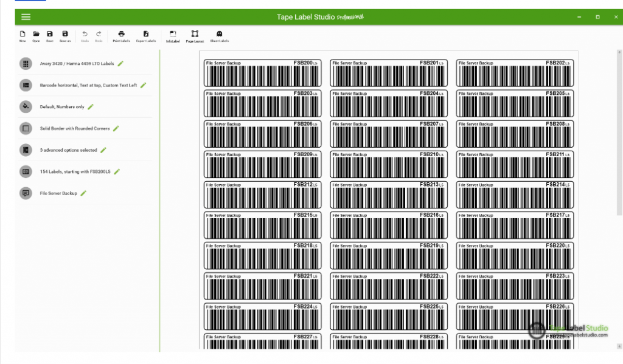Export Labels to a file

point(146,36)
